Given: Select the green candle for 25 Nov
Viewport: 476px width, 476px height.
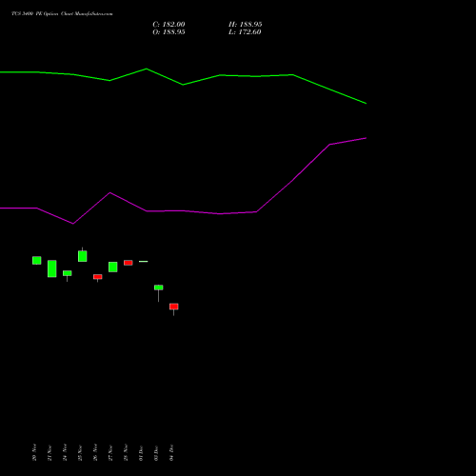Looking at the screenshot, I should [x=83, y=256].
